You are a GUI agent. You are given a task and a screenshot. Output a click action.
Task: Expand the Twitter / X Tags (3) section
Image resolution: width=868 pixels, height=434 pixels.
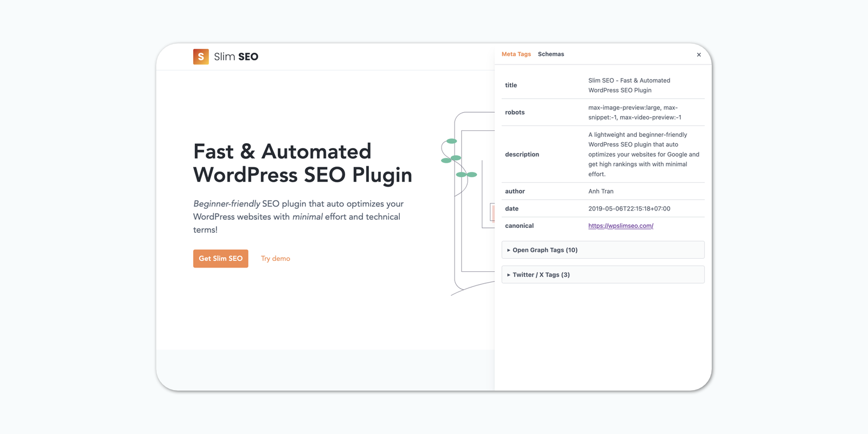(x=603, y=275)
